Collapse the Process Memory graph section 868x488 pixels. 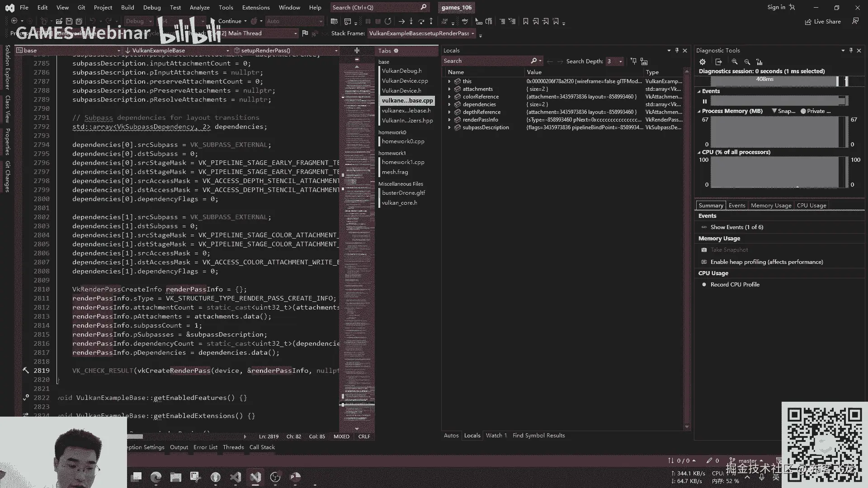(699, 111)
